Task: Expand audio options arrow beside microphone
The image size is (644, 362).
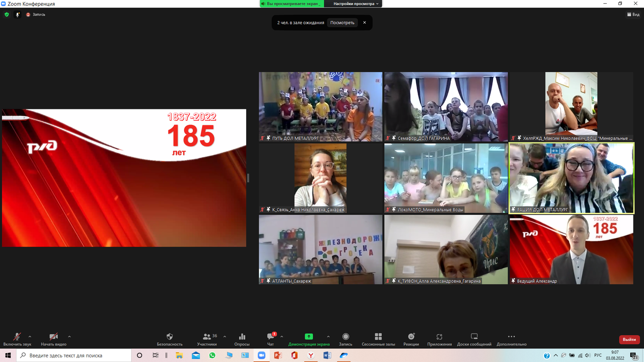Action: (30, 337)
